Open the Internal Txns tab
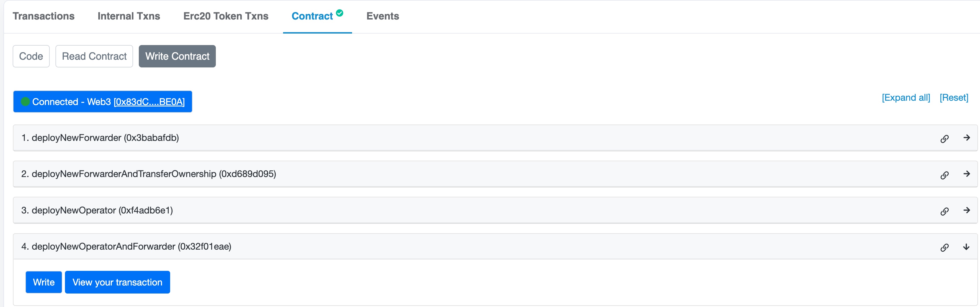Screen dimensions: 980x307 (x=128, y=16)
